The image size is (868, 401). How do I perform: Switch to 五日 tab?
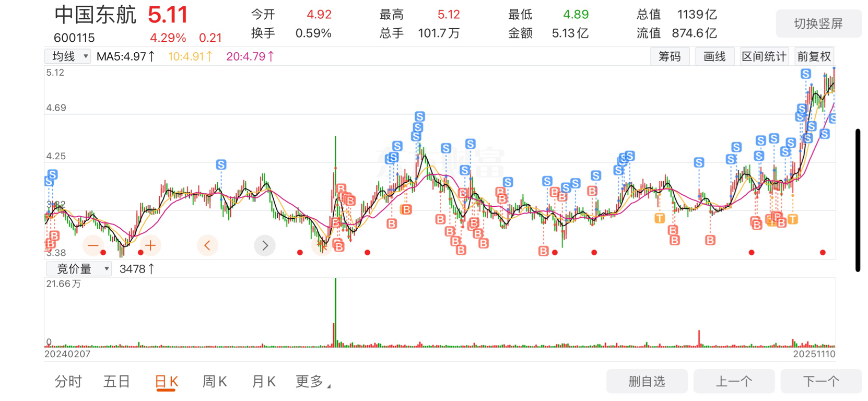point(116,382)
